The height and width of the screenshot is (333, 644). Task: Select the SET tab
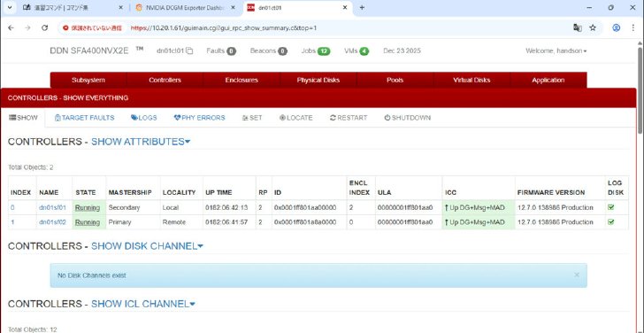[252, 118]
